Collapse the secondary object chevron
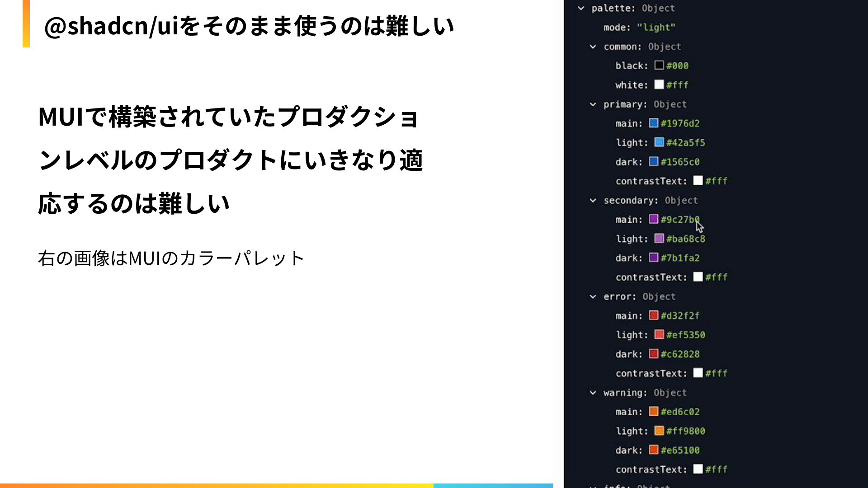The image size is (868, 488). tap(593, 201)
